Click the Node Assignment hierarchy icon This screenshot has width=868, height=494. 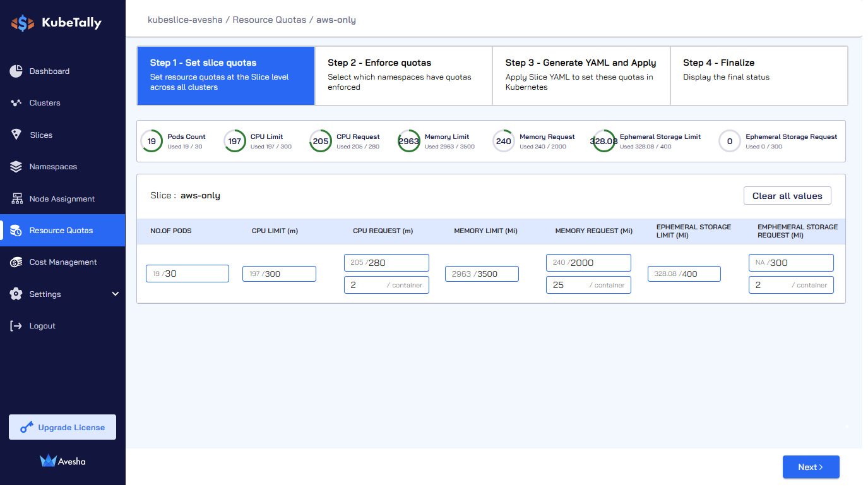coord(16,198)
